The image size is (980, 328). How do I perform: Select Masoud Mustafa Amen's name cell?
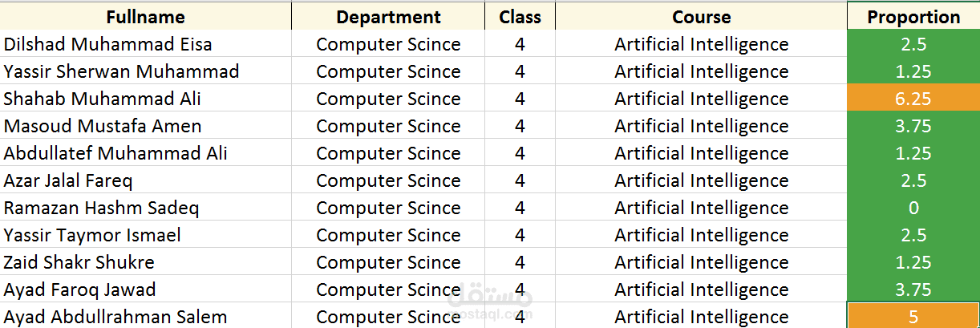point(103,126)
